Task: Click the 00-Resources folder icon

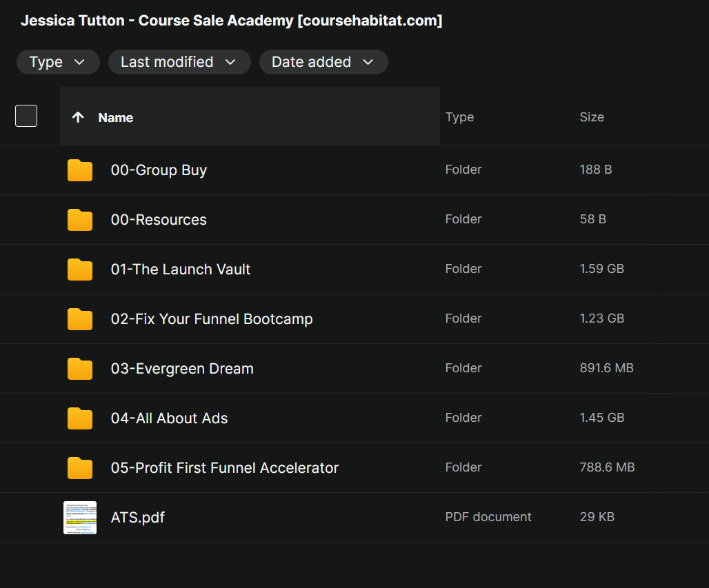Action: [80, 220]
